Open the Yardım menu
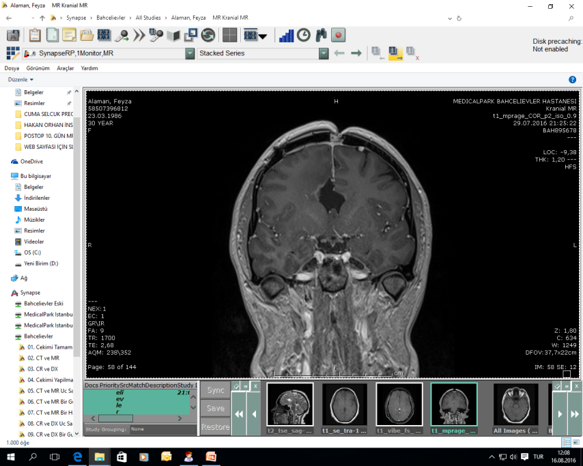 [x=90, y=68]
